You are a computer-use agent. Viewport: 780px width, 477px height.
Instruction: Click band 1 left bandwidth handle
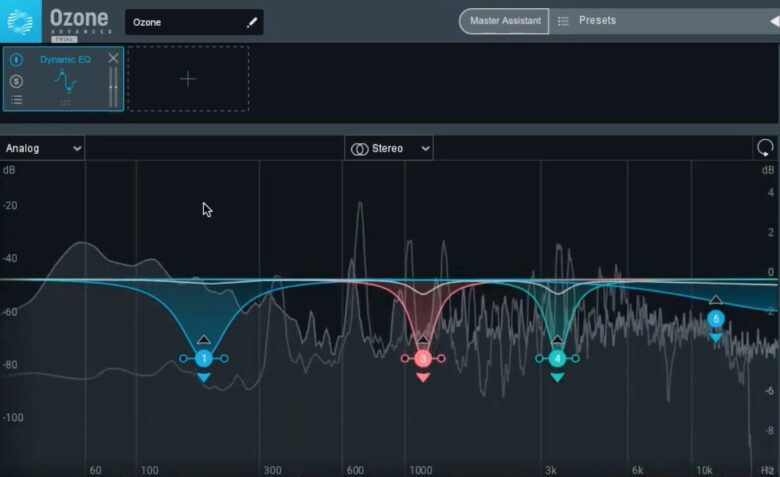point(184,358)
